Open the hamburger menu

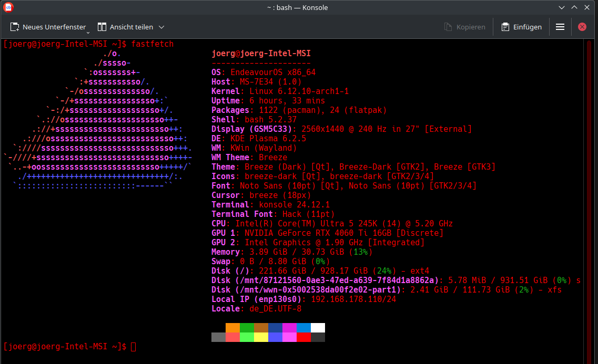coord(560,27)
